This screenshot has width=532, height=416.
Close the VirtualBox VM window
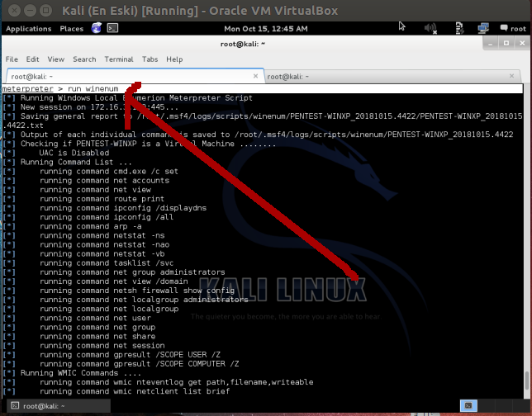click(14, 11)
